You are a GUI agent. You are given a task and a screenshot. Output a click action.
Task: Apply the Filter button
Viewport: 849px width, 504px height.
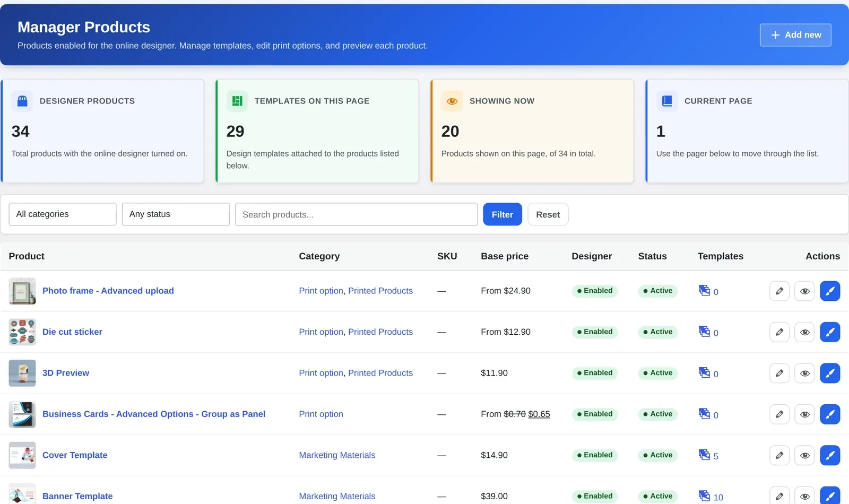pyautogui.click(x=503, y=214)
